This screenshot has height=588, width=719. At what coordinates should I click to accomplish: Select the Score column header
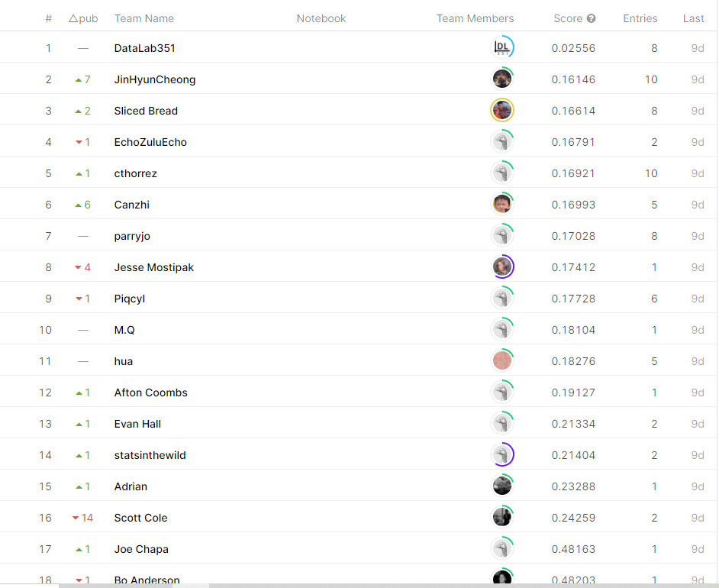pos(568,18)
